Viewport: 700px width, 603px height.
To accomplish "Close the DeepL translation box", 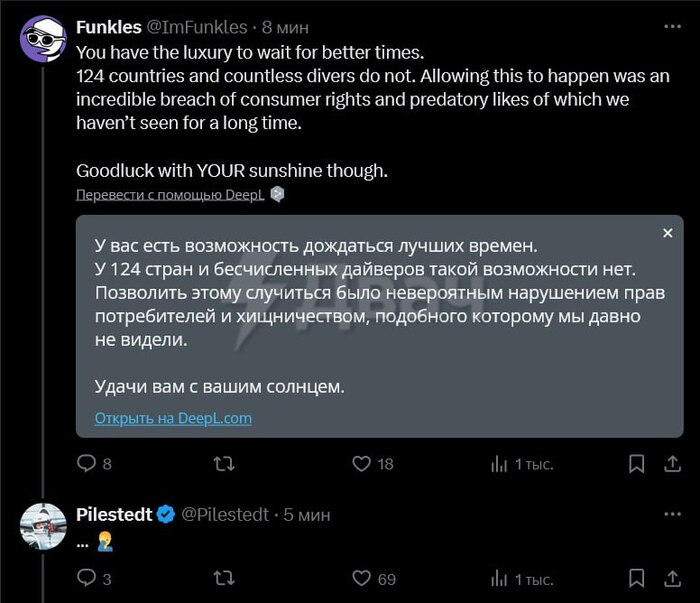I will (x=668, y=233).
